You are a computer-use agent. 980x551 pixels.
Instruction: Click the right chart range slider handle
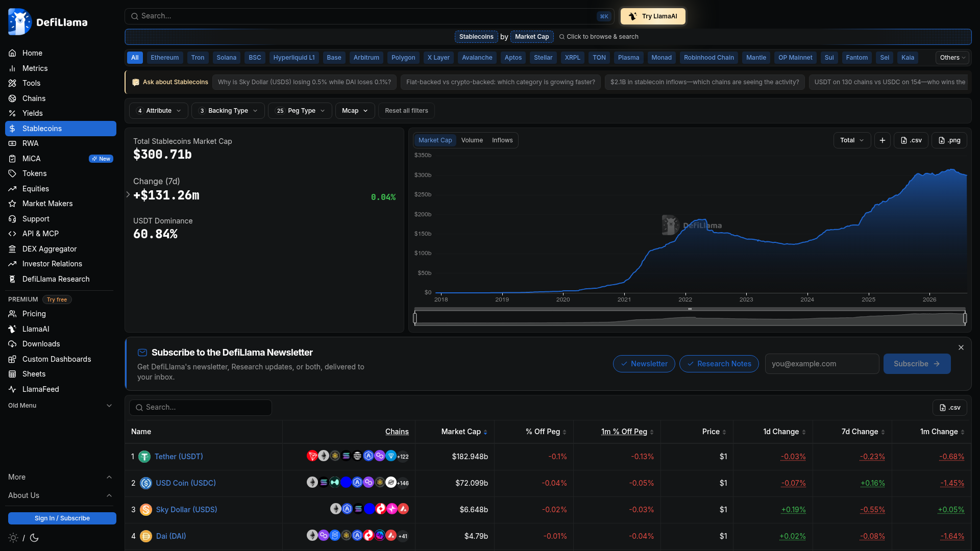pyautogui.click(x=965, y=318)
